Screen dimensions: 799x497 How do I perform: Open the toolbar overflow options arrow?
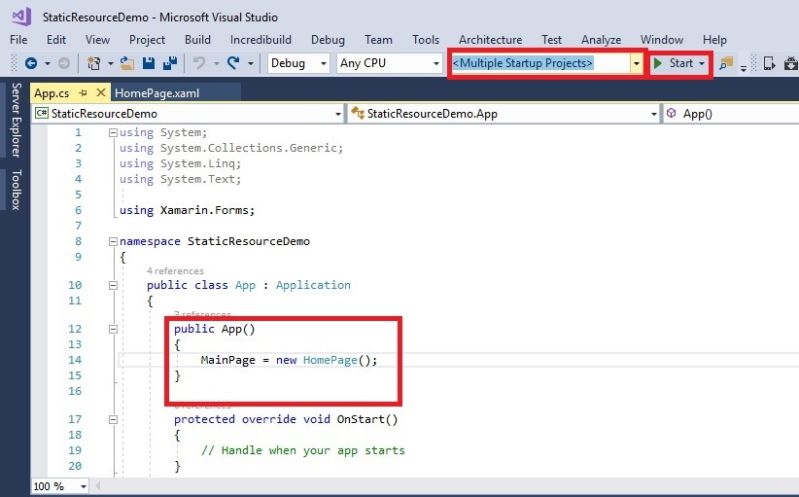pyautogui.click(x=743, y=67)
